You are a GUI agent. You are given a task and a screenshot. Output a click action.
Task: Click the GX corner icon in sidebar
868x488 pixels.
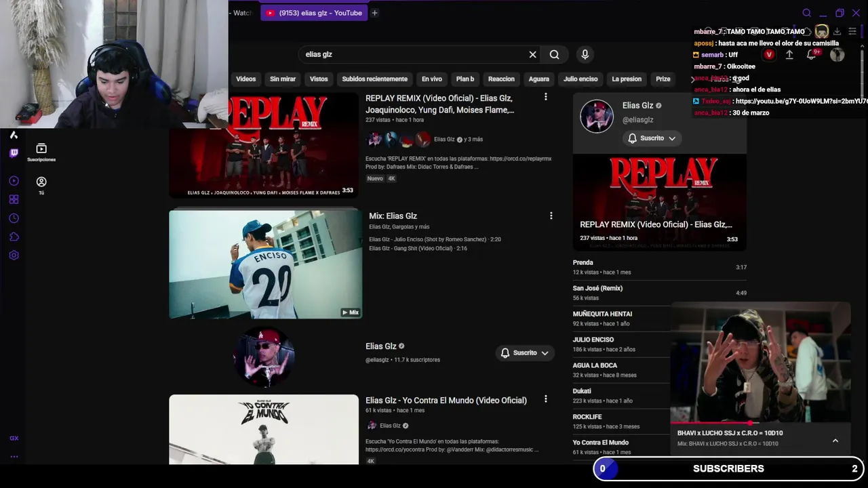pos(14,439)
